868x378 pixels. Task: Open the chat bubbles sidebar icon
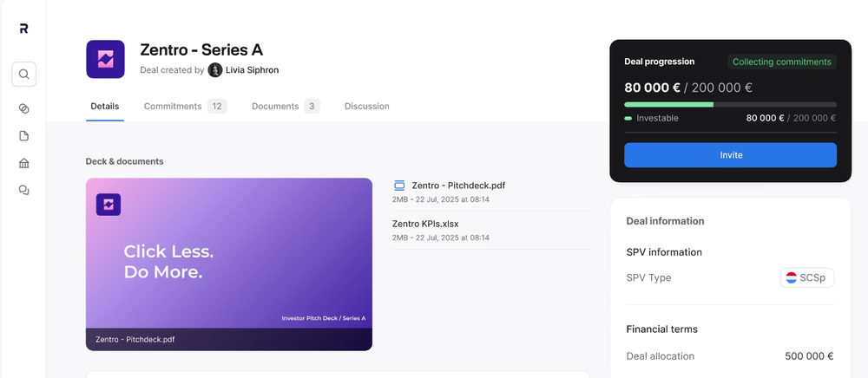tap(23, 190)
